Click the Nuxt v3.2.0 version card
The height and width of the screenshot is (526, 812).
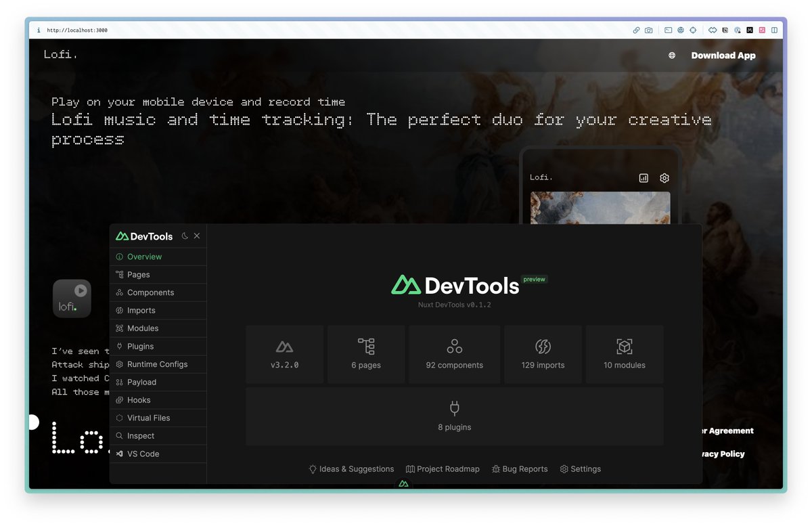285,355
